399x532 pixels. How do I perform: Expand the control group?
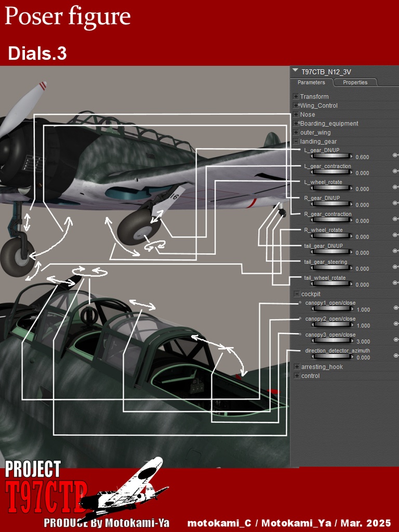tap(297, 376)
